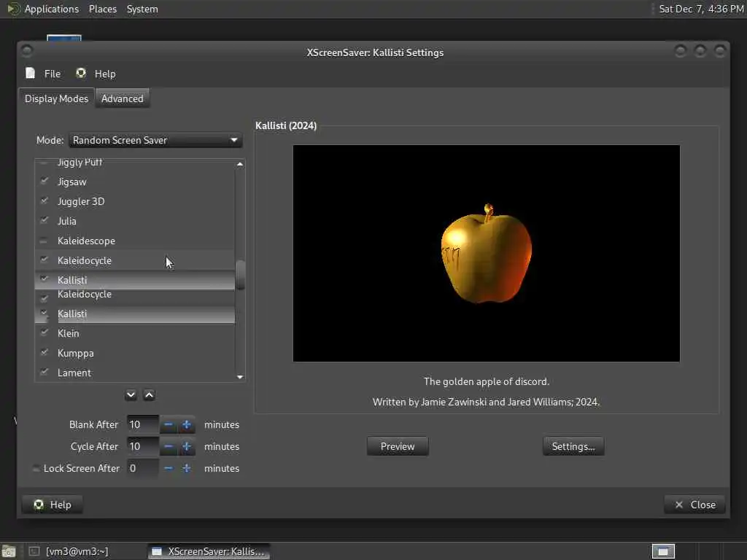747x560 pixels.
Task: Click the saver list scrollbar up arrow
Action: pyautogui.click(x=240, y=164)
